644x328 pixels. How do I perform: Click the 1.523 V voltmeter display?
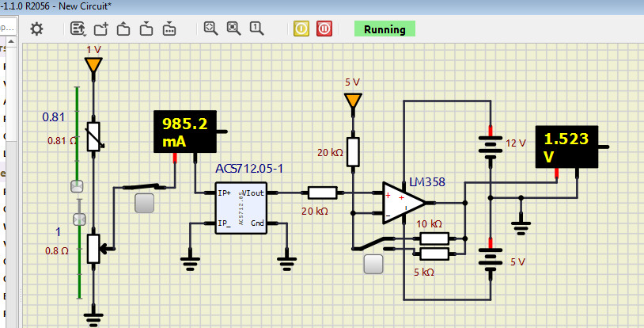point(566,147)
